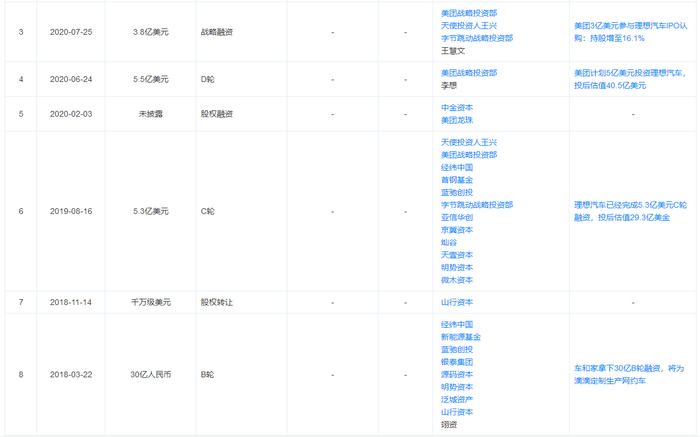The width and height of the screenshot is (700, 437).
Task: Open news link 美团3亿美元参与理想汽车IPO认购
Action: 630,32
